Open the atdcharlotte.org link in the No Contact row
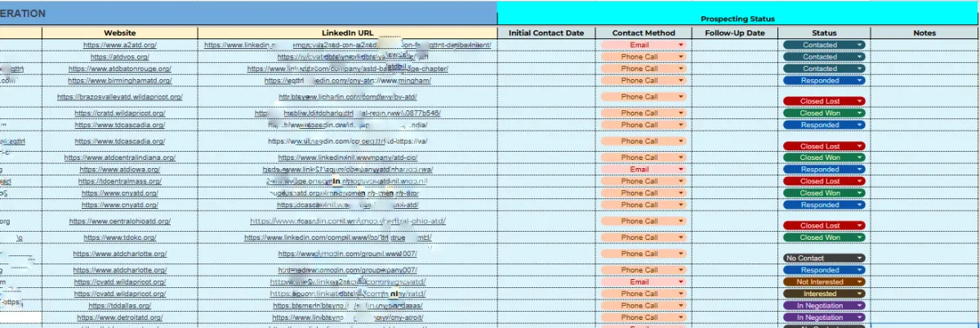 pos(119,254)
